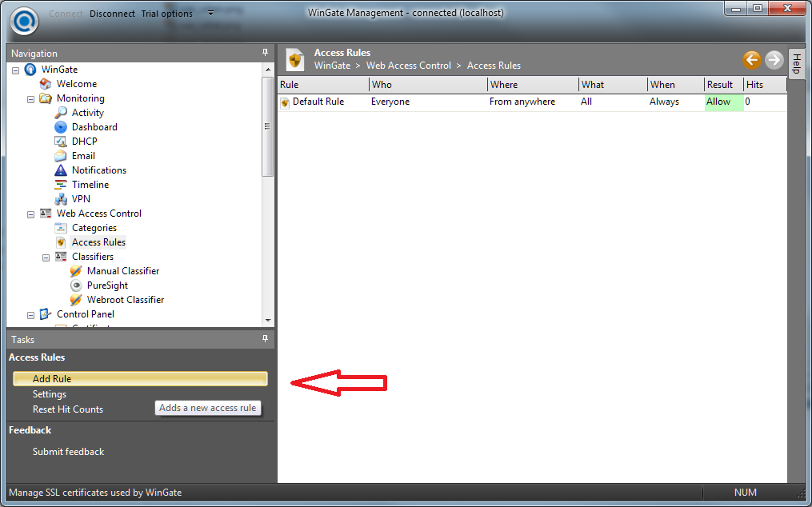Click the VPN network icon
Viewport: 812px width, 507px height.
point(61,199)
